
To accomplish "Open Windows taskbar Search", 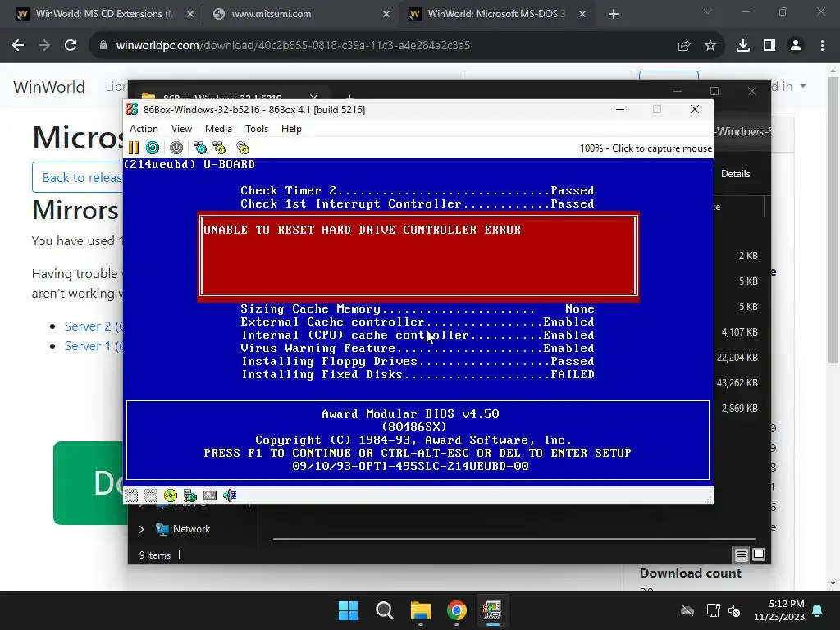I will pyautogui.click(x=385, y=610).
